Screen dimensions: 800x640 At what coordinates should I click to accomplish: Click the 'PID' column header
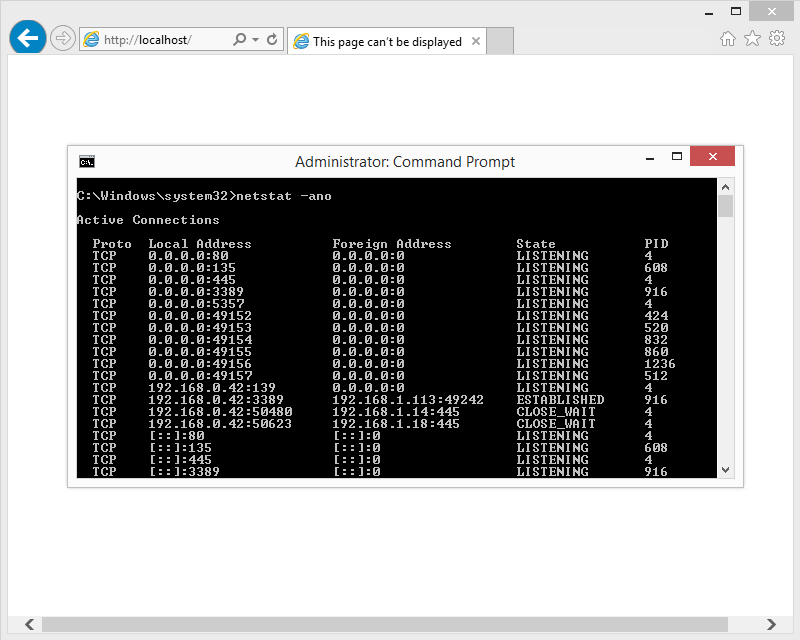656,243
